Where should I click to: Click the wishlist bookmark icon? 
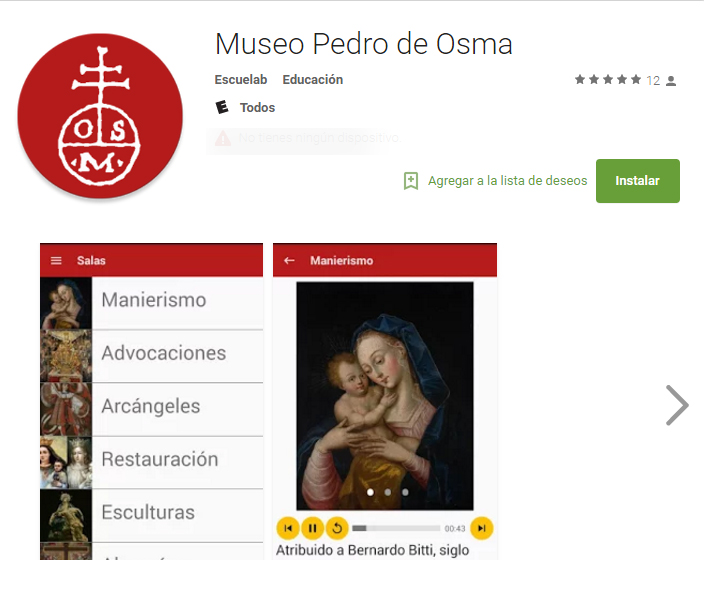[x=411, y=181]
